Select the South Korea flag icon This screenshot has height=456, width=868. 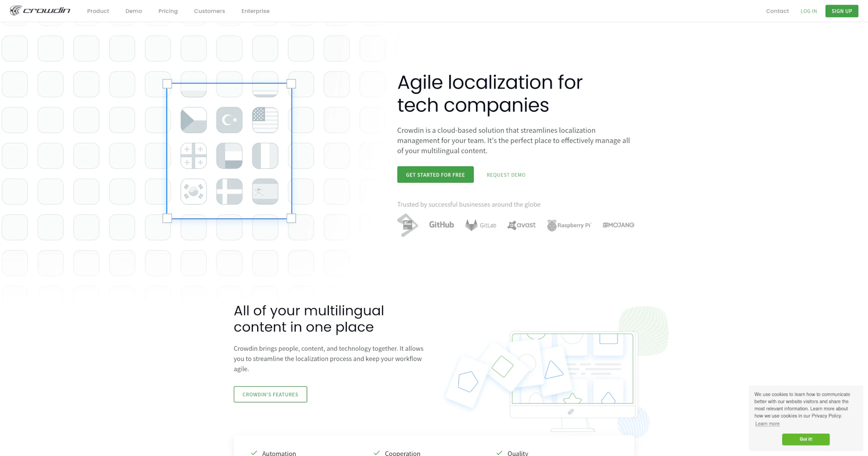tap(193, 192)
